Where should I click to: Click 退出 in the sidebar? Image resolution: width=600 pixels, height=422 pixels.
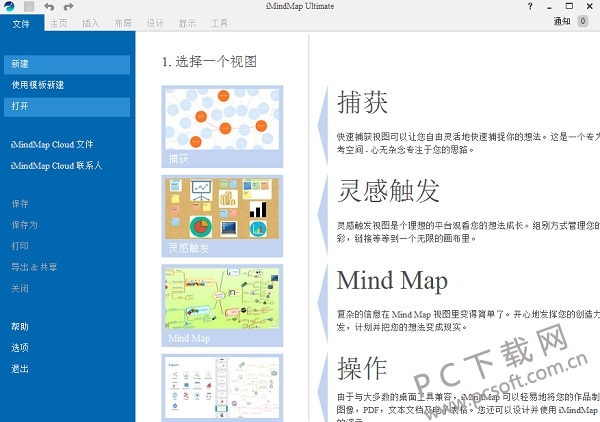[x=20, y=369]
